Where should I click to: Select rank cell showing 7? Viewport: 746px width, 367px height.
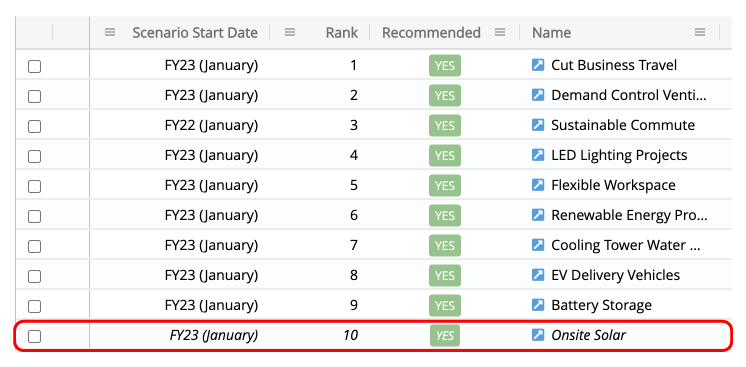click(x=353, y=245)
